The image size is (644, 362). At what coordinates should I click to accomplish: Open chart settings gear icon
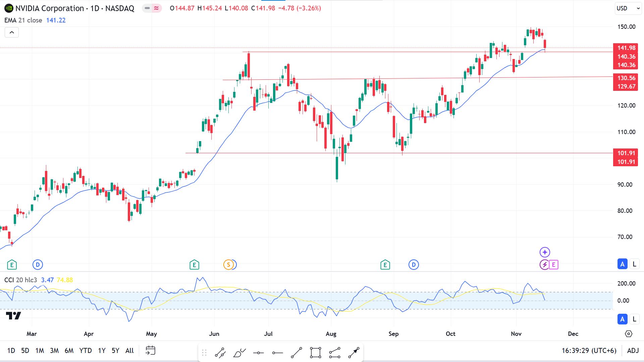pos(629,334)
